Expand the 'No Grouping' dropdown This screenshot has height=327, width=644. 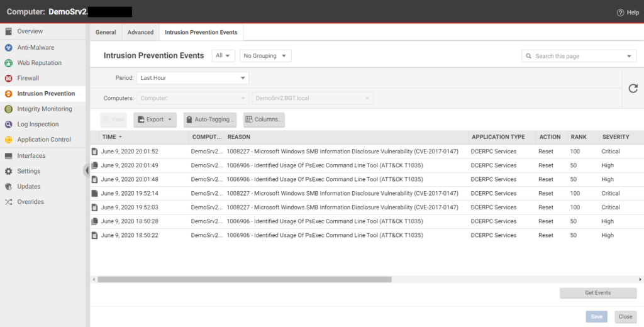pyautogui.click(x=265, y=56)
